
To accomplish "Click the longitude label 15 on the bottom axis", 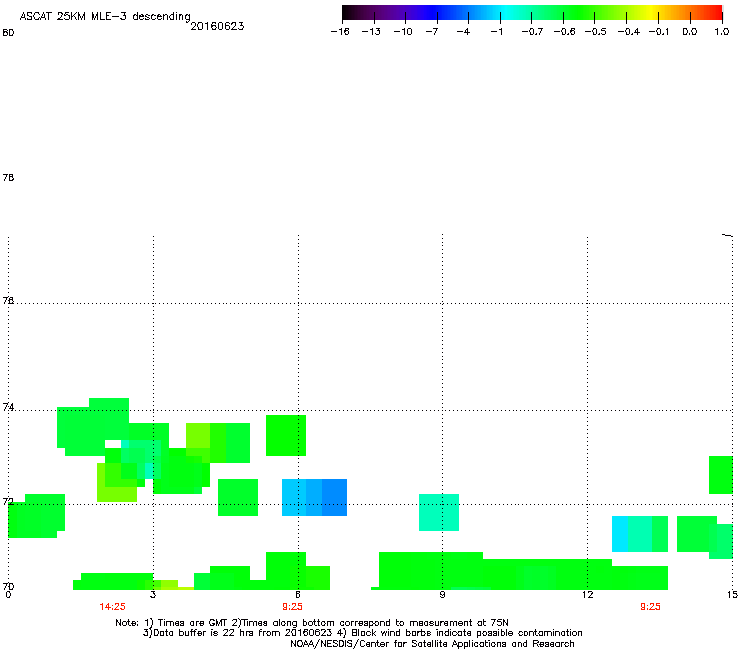I will (x=732, y=594).
